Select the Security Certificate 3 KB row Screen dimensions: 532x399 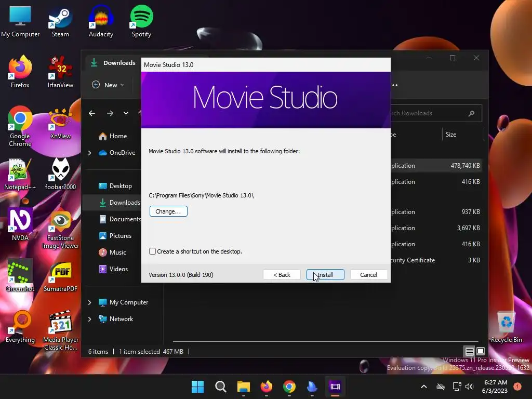click(436, 260)
